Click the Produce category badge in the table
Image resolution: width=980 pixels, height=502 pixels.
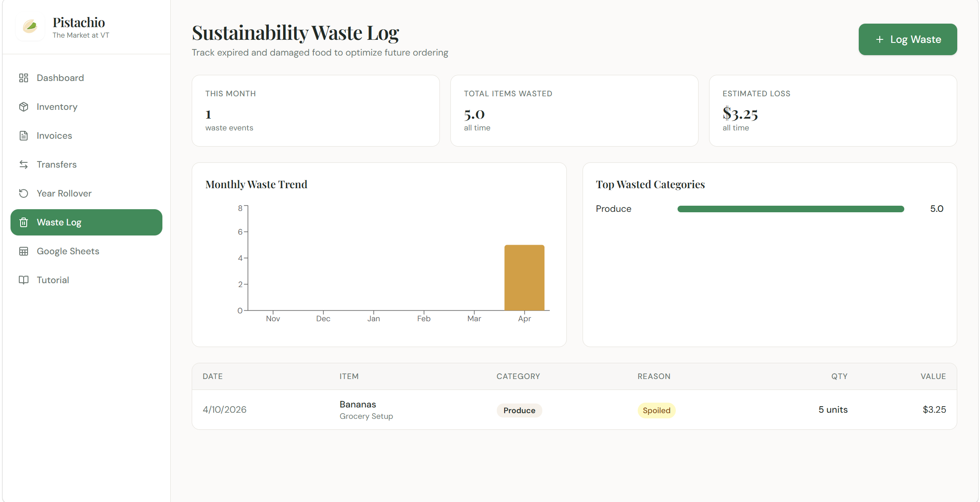519,411
